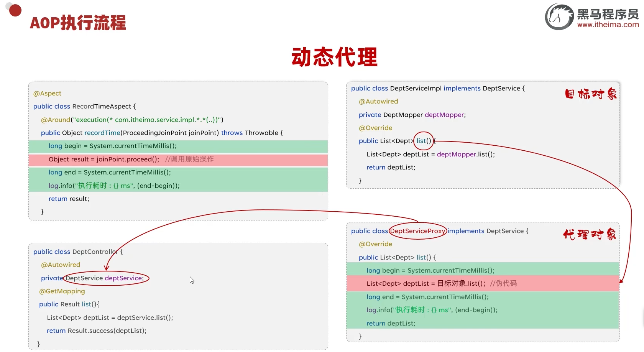Image resolution: width=644 pixels, height=352 pixels.
Task: Click circled 'list()' method in DeptServiceImpl
Action: [x=424, y=141]
